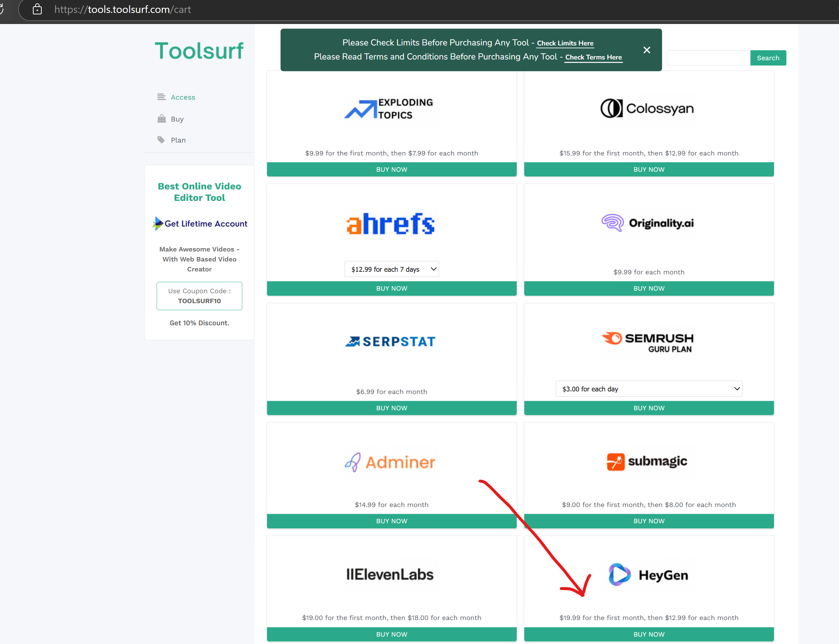
Task: Open Semrush pricing dropdown
Action: (x=649, y=389)
